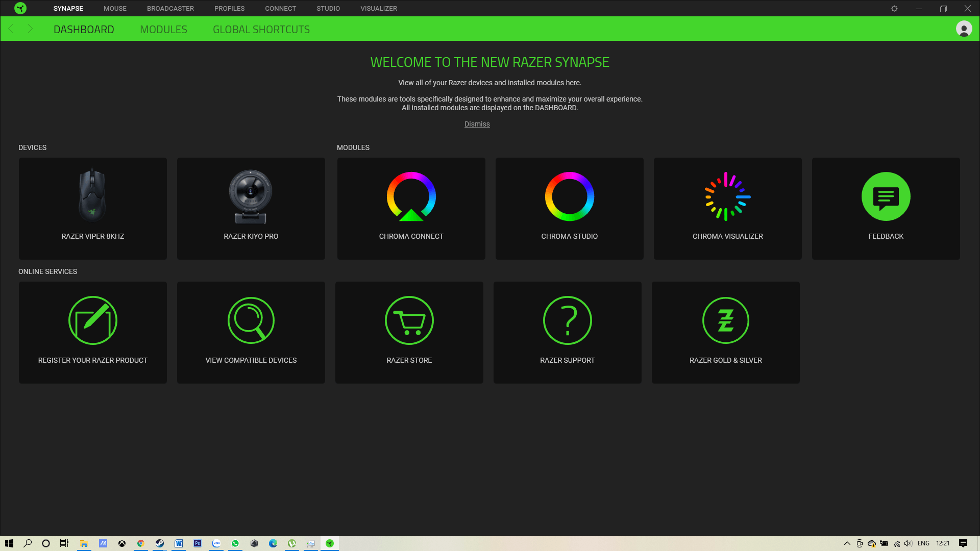Open Microsoft Word from the taskbar
Screen dimensions: 980x551
(179, 543)
